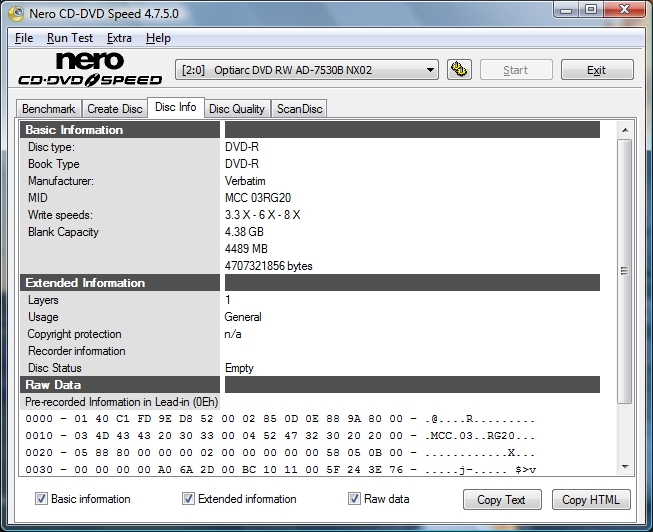Click the Options icon next to drive selector

click(459, 70)
